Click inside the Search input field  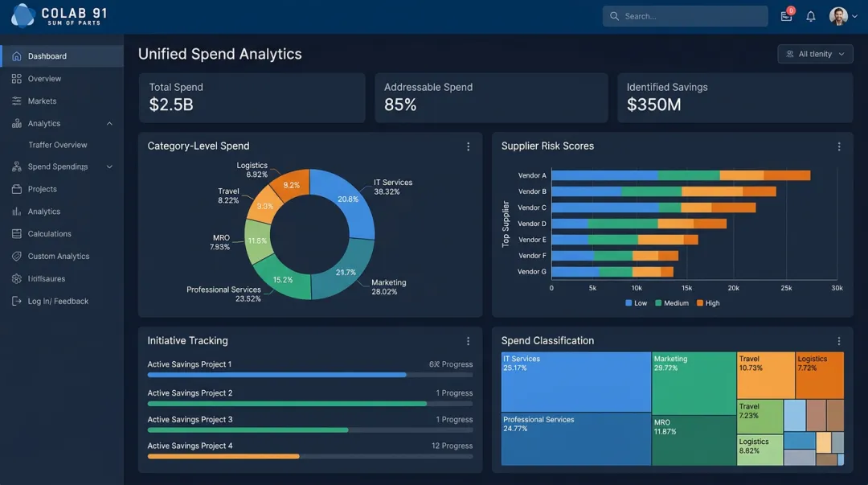[x=686, y=16]
